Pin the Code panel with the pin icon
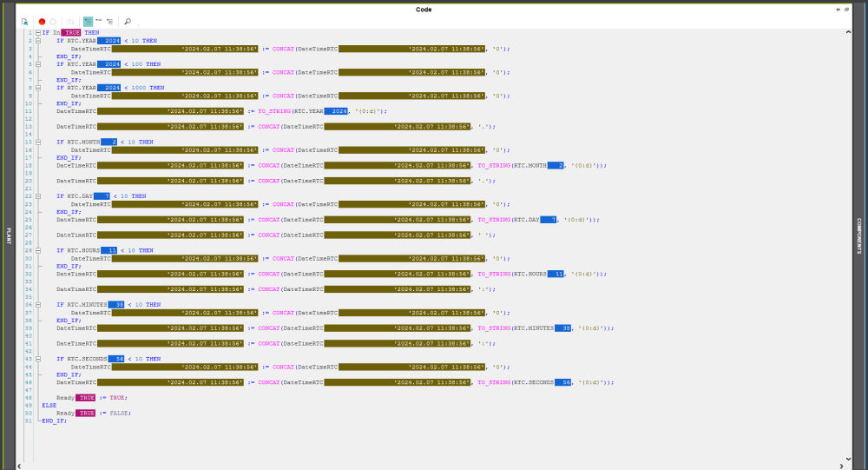This screenshot has width=868, height=470. pos(838,10)
